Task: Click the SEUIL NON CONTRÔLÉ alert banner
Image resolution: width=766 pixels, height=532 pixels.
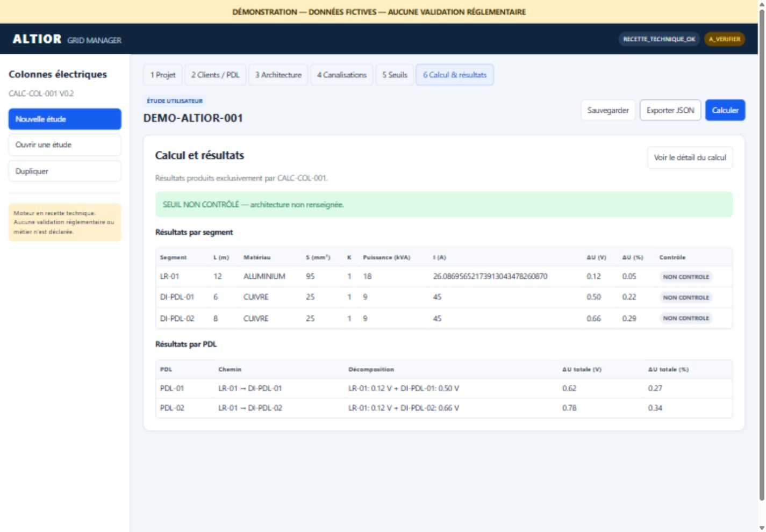Action: (443, 205)
